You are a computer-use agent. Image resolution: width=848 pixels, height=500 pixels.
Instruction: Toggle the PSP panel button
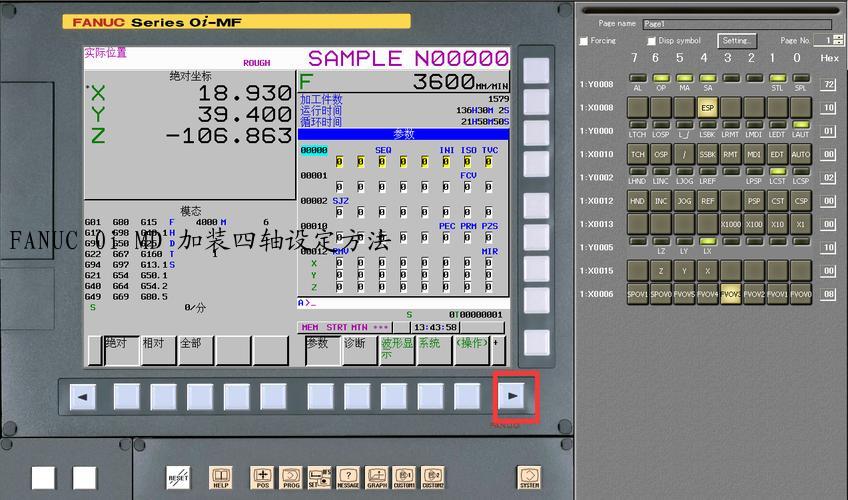pos(754,201)
